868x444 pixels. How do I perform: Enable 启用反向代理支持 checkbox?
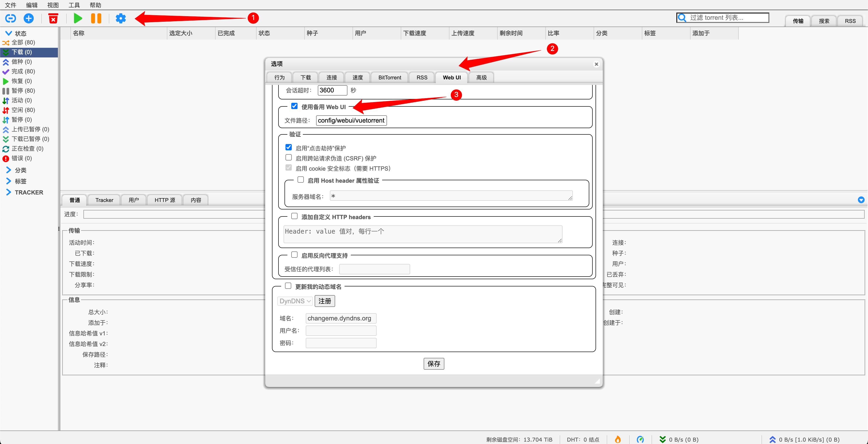(x=294, y=255)
